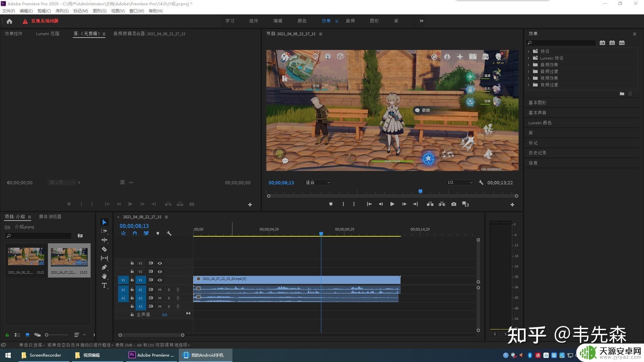Click YUV effects filter icon
This screenshot has height=362, width=644.
pyautogui.click(x=622, y=43)
